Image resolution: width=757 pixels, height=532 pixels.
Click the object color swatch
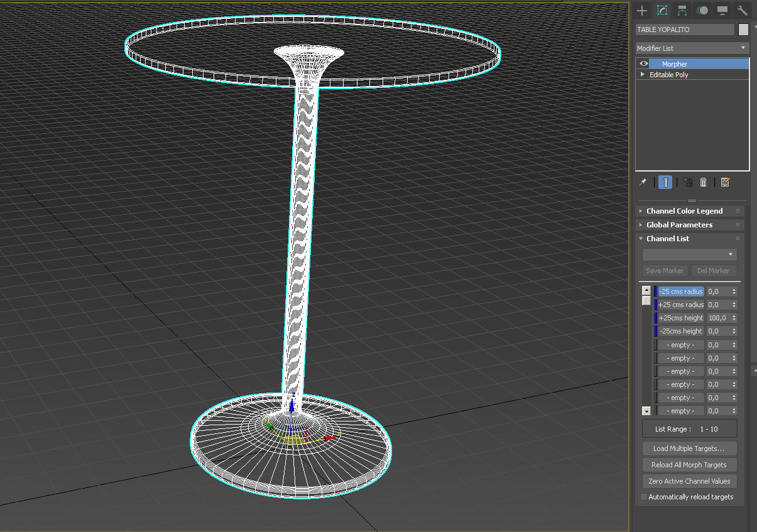743,30
